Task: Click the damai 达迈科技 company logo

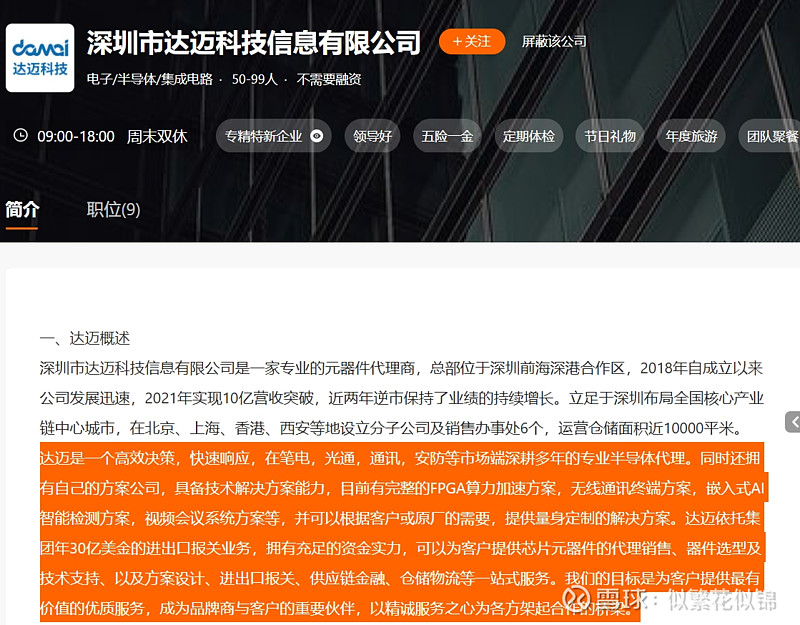Action: pyautogui.click(x=40, y=58)
